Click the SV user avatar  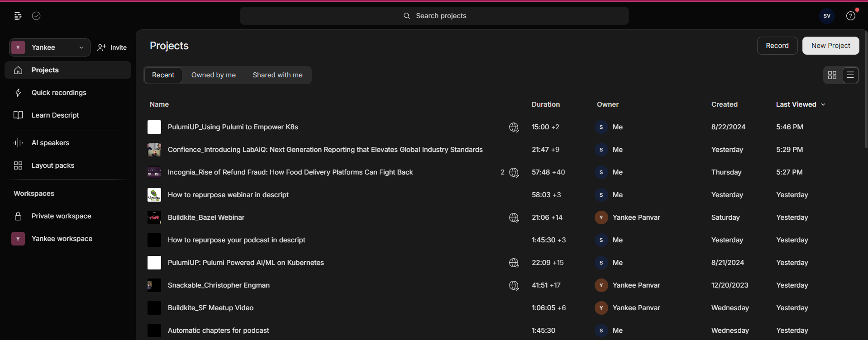point(826,16)
